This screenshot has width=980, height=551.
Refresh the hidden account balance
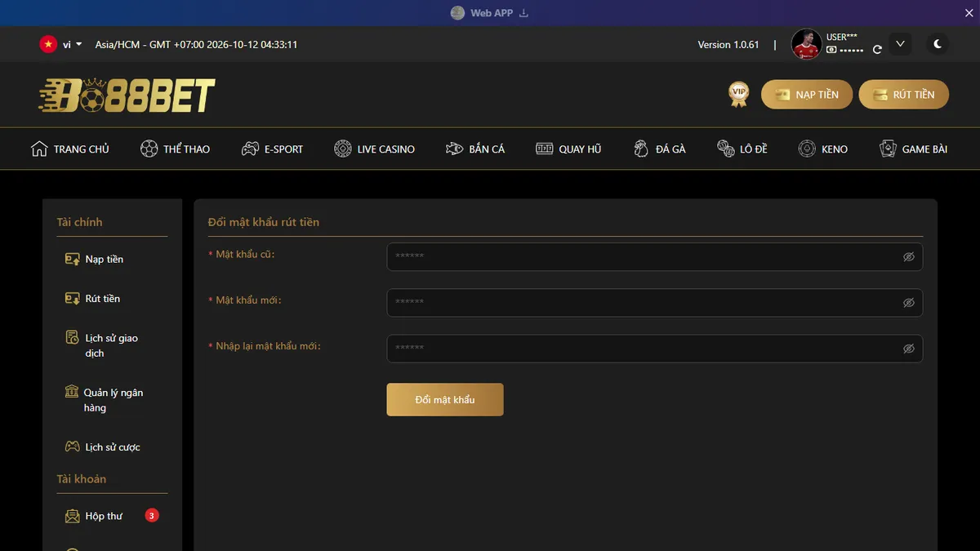(877, 50)
